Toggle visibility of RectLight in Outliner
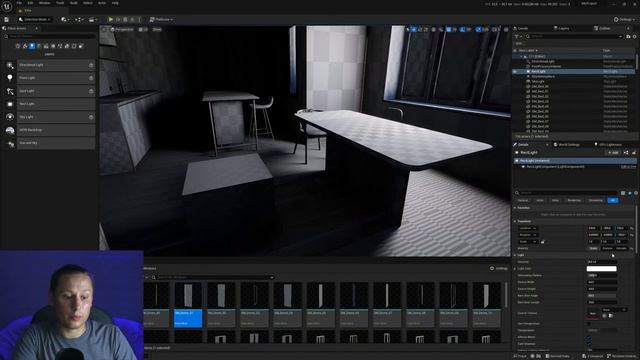This screenshot has width=640, height=360. pos(515,71)
